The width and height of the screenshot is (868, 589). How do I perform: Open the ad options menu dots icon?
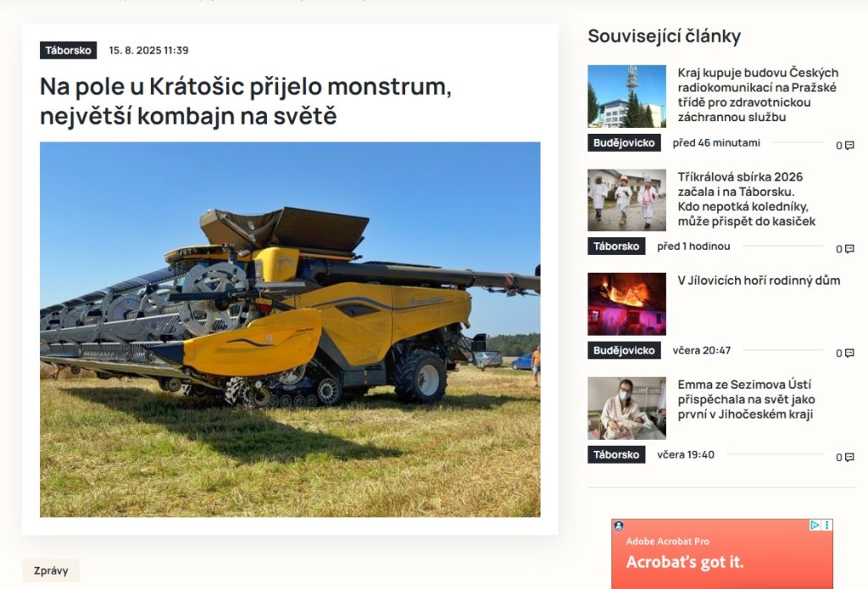pos(827,525)
